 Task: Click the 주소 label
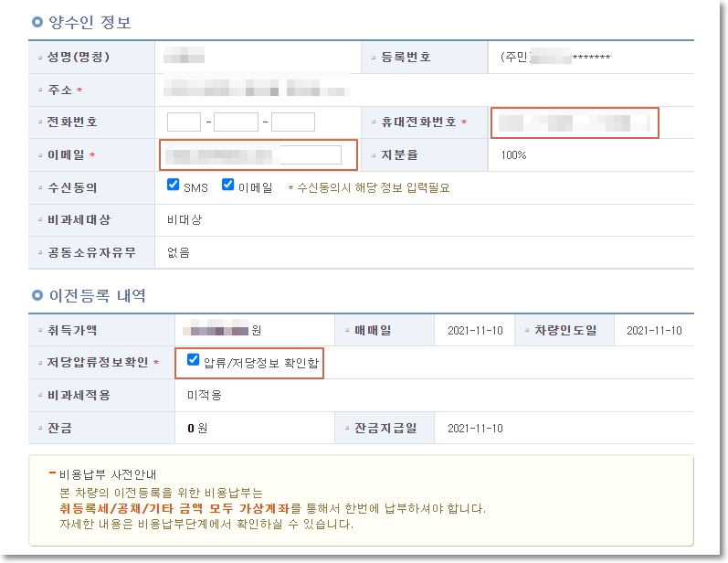click(x=60, y=90)
